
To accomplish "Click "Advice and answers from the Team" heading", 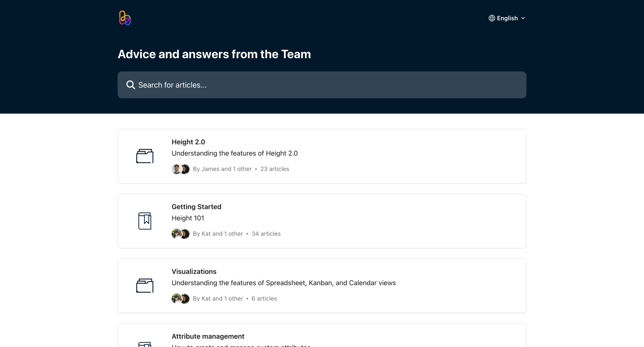I will (x=214, y=54).
